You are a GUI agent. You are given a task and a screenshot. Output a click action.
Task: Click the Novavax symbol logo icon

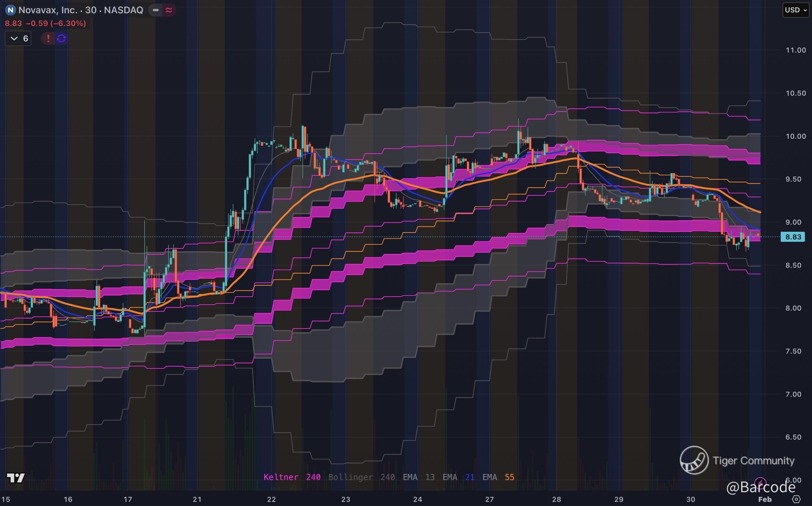(x=11, y=10)
